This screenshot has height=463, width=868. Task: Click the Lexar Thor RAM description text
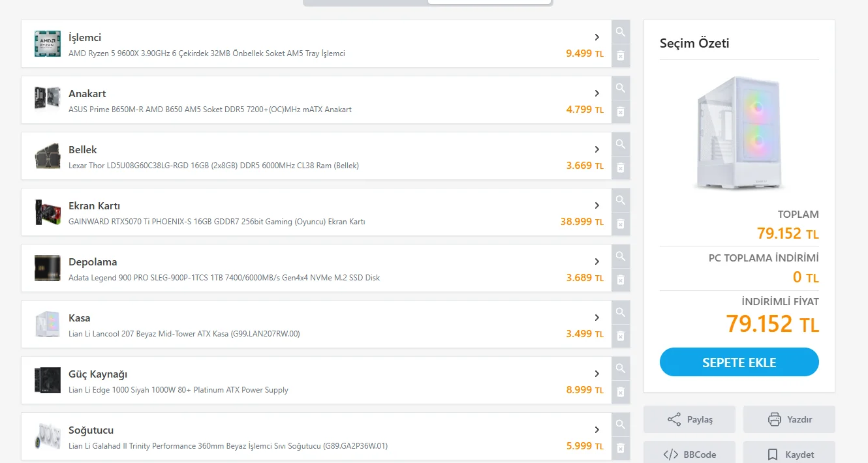(x=213, y=166)
